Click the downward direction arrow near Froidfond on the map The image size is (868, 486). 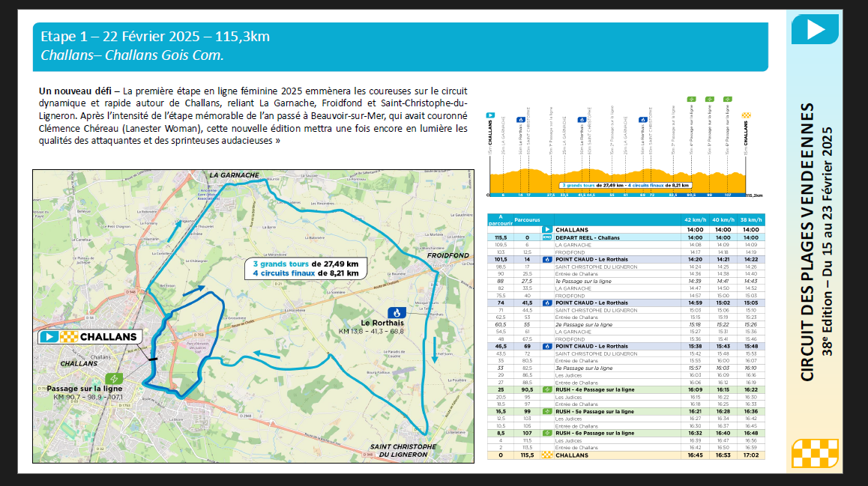click(435, 350)
